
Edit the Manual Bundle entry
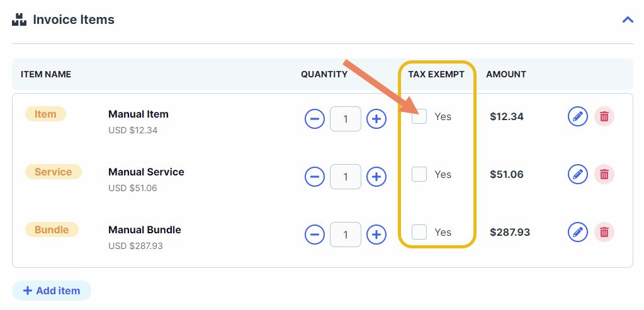click(x=578, y=232)
